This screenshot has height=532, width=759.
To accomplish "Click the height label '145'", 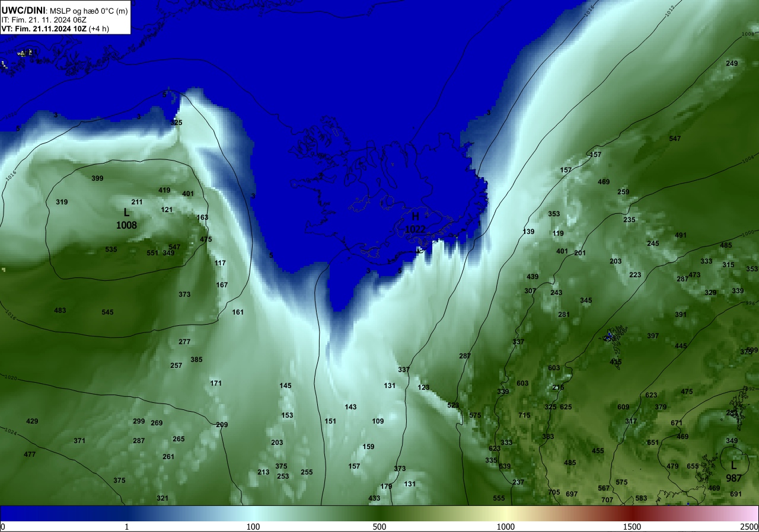I will click(x=285, y=386).
